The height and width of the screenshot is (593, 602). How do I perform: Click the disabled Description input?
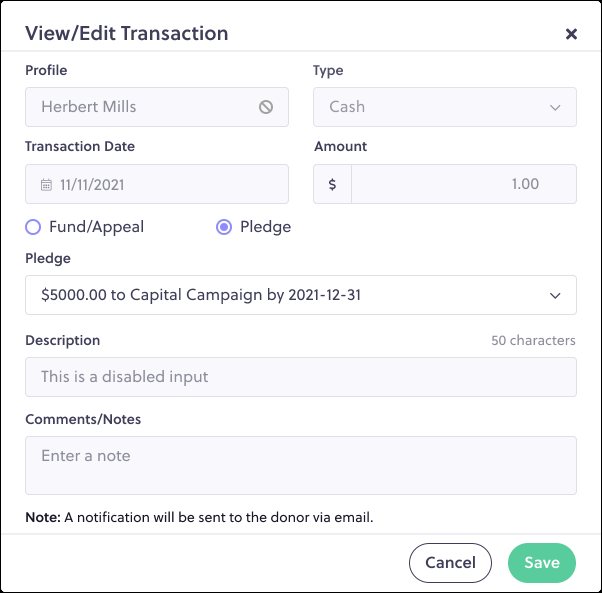pyautogui.click(x=301, y=377)
